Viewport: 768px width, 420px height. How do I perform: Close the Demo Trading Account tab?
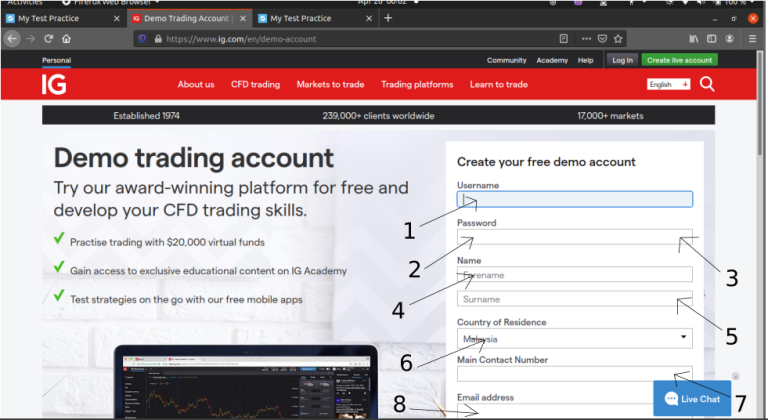[x=243, y=19]
